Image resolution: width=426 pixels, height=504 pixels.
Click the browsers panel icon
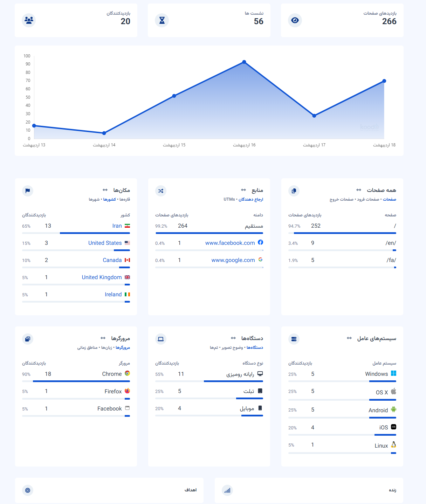[28, 339]
